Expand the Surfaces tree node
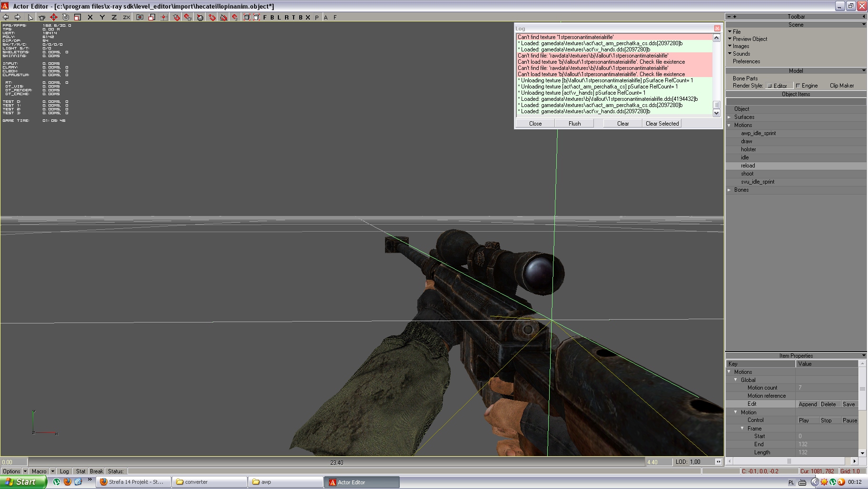 [x=730, y=117]
